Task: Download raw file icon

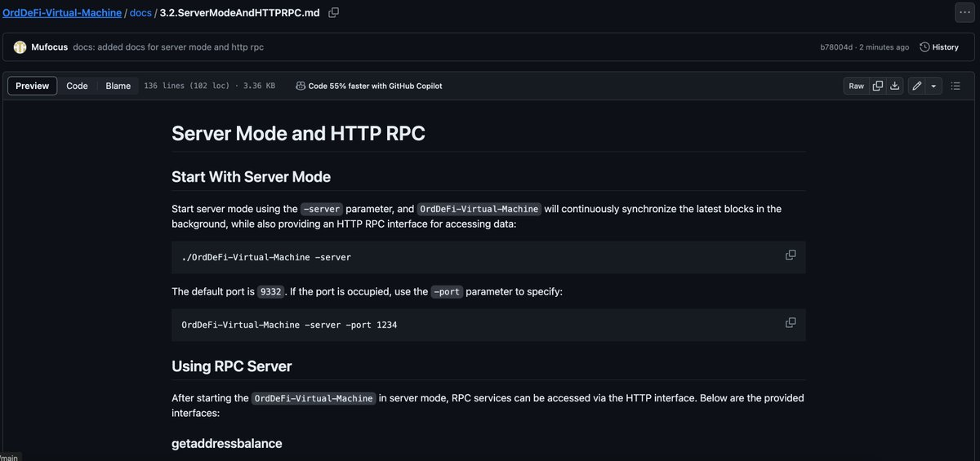Action: (895, 86)
